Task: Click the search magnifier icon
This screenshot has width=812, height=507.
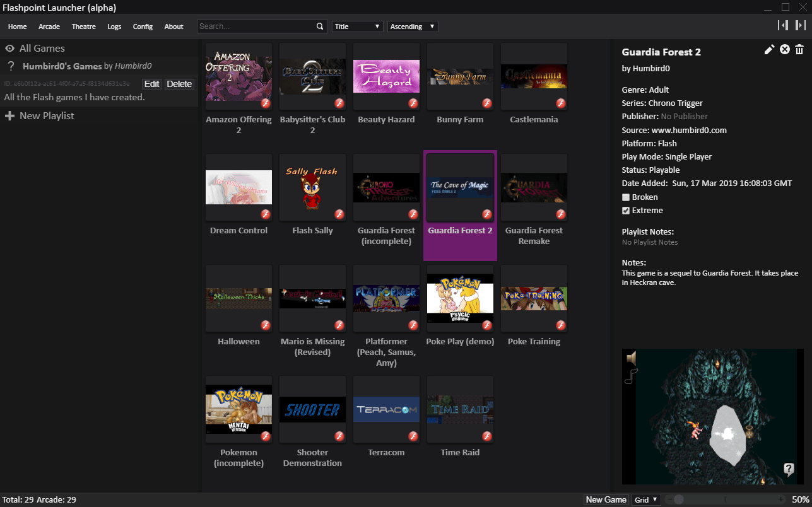Action: tap(320, 26)
